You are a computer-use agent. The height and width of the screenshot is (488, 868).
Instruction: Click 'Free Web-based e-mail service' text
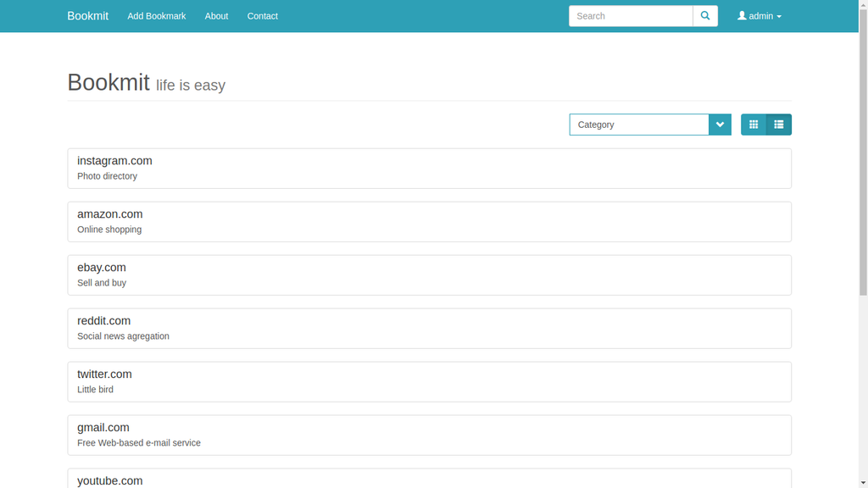click(138, 442)
